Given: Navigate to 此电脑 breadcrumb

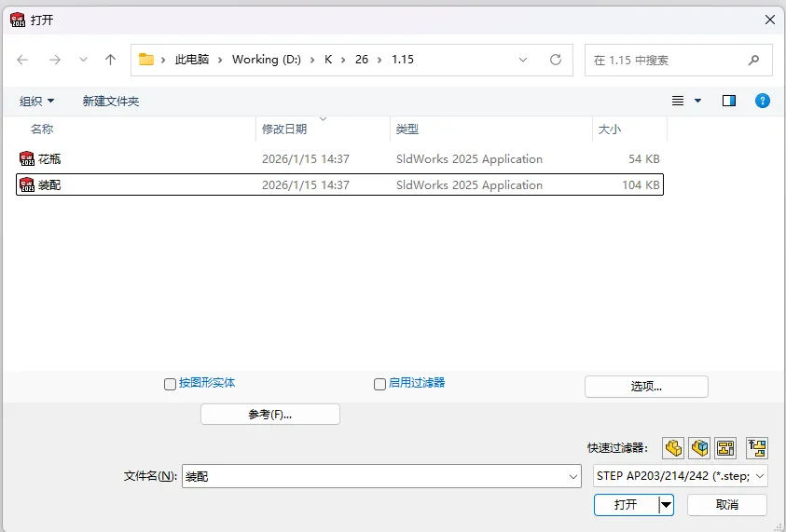Looking at the screenshot, I should [x=192, y=59].
